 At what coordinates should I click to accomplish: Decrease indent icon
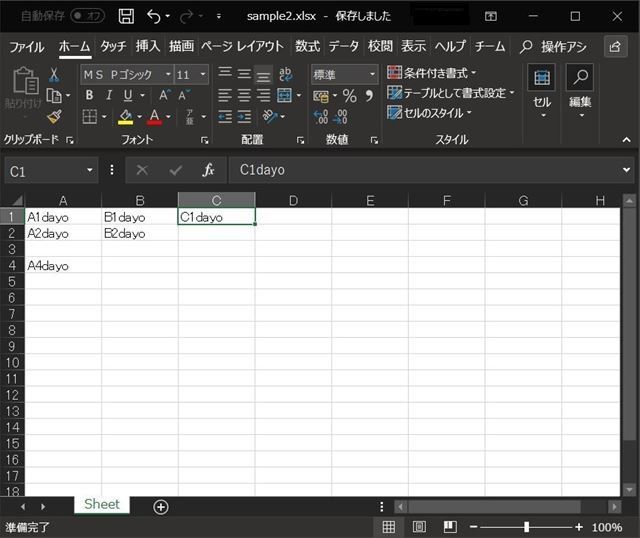pyautogui.click(x=225, y=117)
